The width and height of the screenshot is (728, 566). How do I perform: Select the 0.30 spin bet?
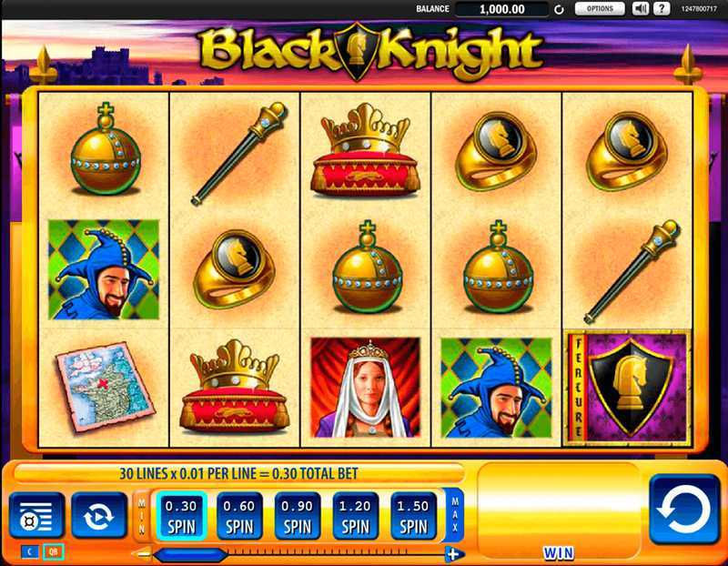point(181,516)
